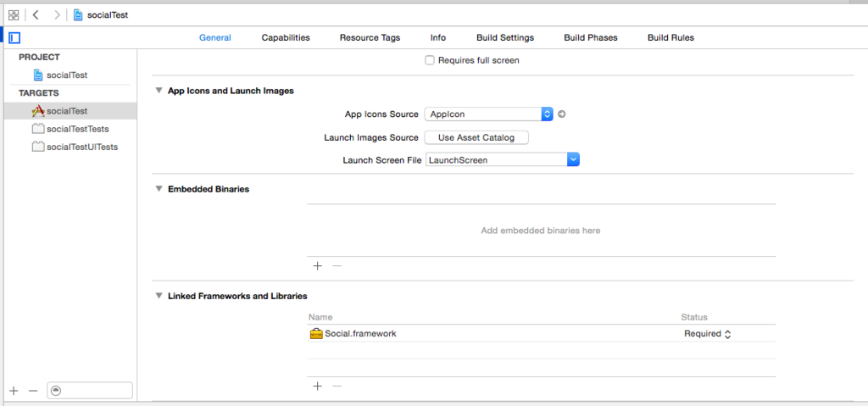Add a new target with plus
The width and height of the screenshot is (868, 406).
pyautogui.click(x=14, y=391)
